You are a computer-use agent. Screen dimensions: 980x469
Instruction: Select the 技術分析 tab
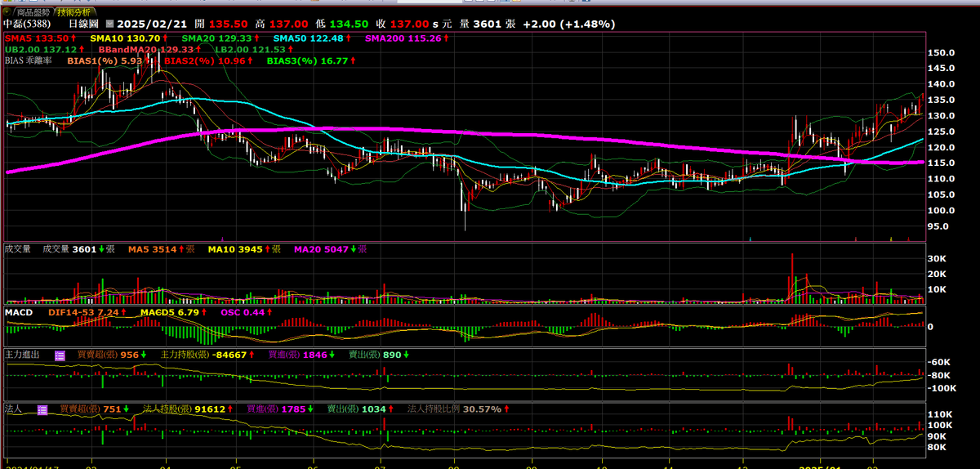74,12
